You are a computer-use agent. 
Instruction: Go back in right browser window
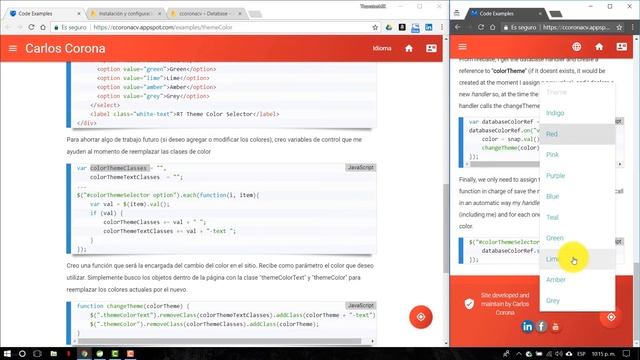tap(458, 27)
